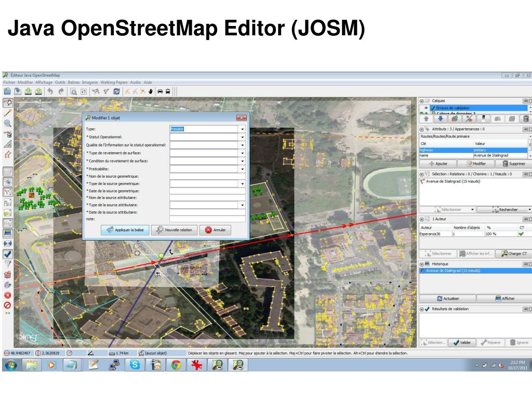This screenshot has height=399, width=532.
Task: Open the Fichier menu
Action: coord(9,82)
